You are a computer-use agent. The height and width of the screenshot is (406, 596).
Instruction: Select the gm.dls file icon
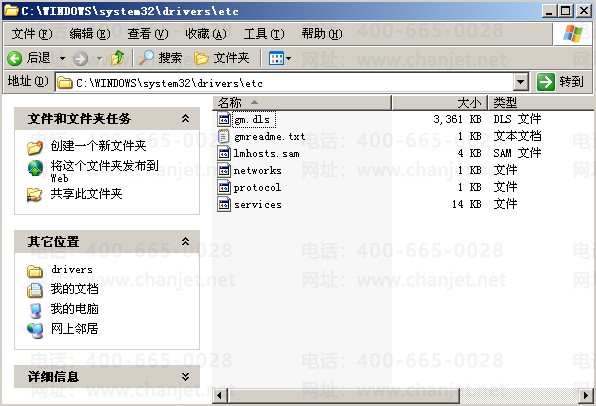224,119
